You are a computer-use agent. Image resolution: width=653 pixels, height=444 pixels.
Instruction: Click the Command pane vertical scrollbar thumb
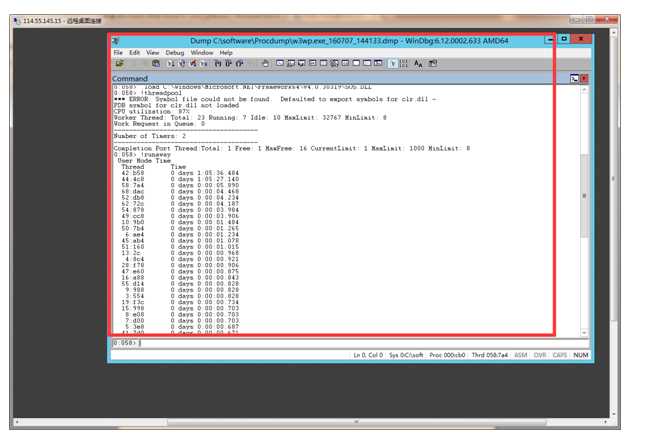tap(584, 196)
